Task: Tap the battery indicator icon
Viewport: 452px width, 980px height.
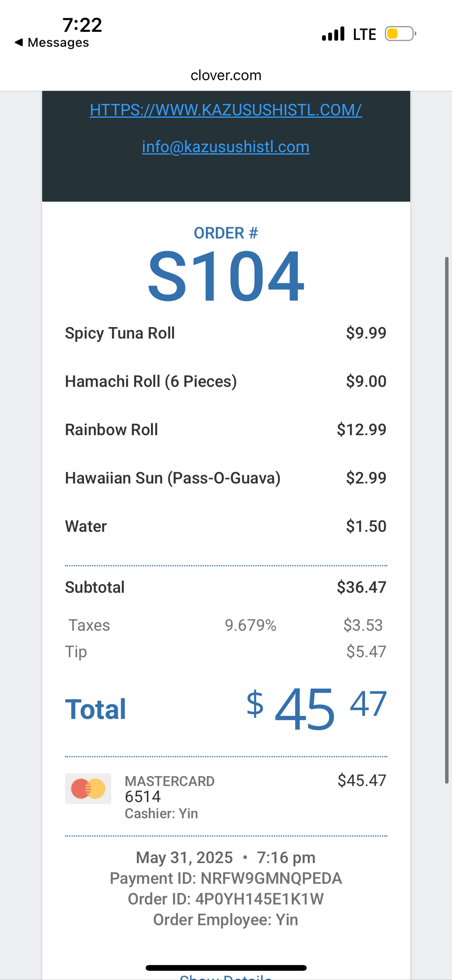Action: 400,34
